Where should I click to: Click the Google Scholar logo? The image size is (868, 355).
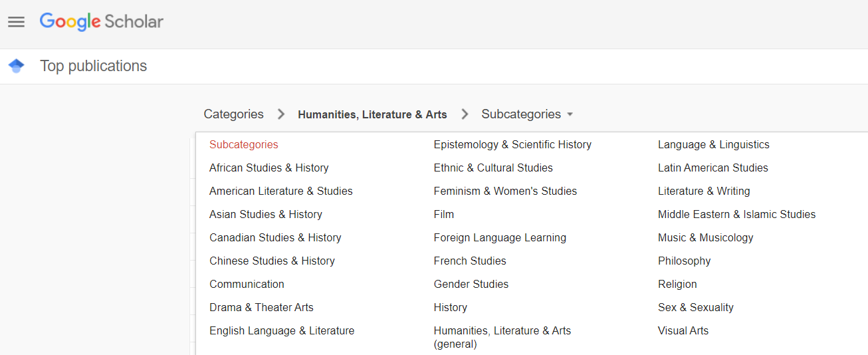102,22
